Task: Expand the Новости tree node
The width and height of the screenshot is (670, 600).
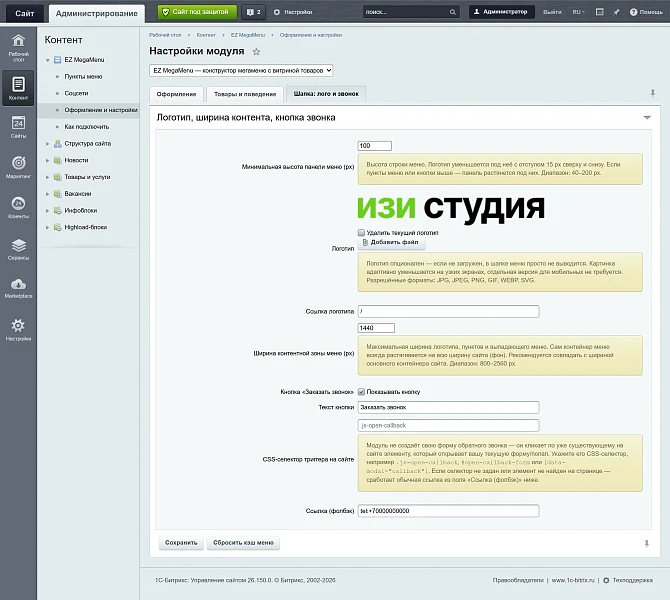Action: coord(47,160)
